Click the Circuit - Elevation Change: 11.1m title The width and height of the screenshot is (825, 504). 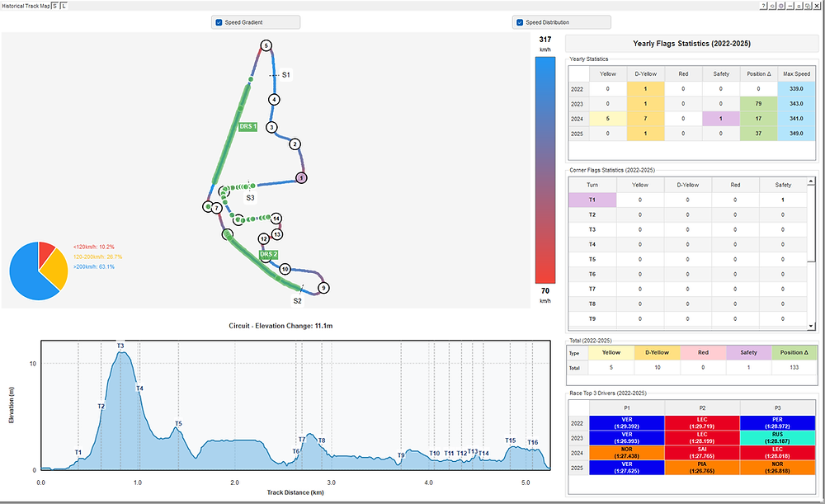[x=280, y=326]
